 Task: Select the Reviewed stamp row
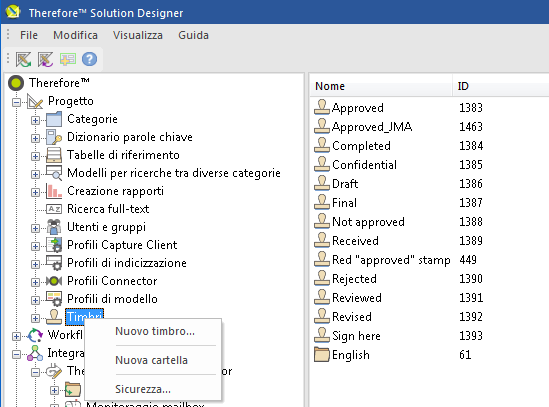click(356, 297)
